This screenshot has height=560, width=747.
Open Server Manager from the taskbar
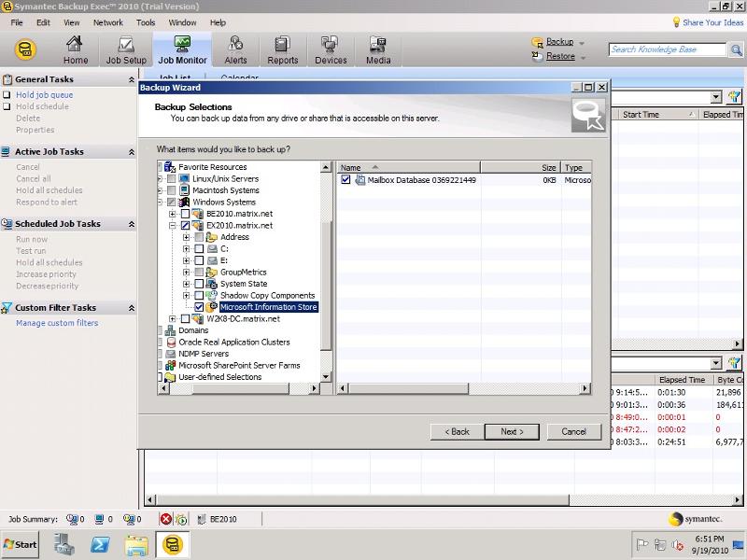[x=63, y=544]
